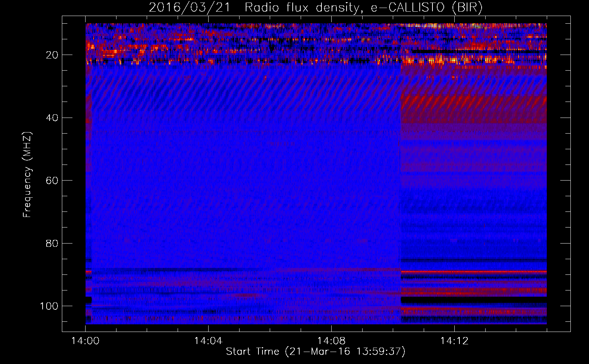
Task: Select the '80' frequency tick label
Action: (52, 243)
